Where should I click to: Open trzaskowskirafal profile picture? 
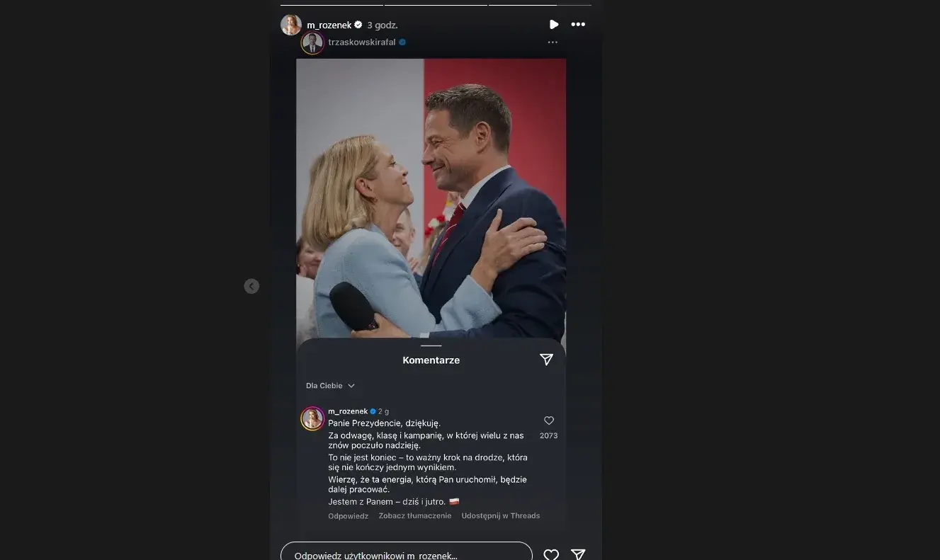312,43
